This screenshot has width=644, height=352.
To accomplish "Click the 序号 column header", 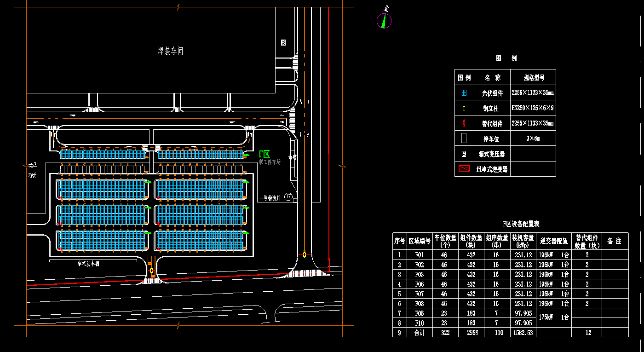I will coord(400,241).
